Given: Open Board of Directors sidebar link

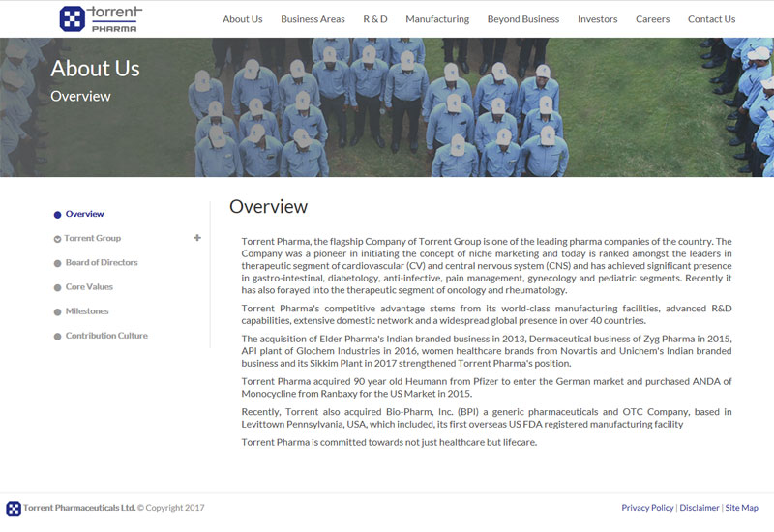Looking at the screenshot, I should coord(102,262).
